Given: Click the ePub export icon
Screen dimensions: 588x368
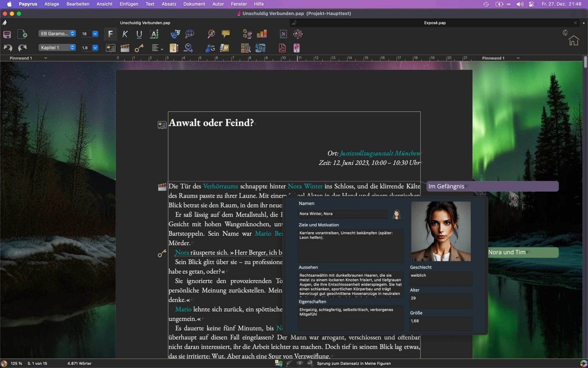Looking at the screenshot, I should click(x=297, y=48).
